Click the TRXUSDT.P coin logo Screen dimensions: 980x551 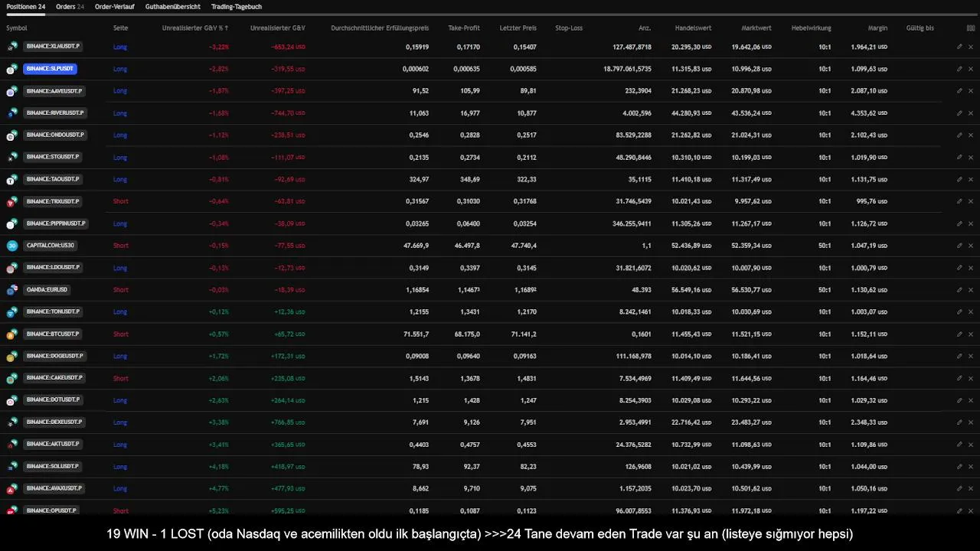11,202
